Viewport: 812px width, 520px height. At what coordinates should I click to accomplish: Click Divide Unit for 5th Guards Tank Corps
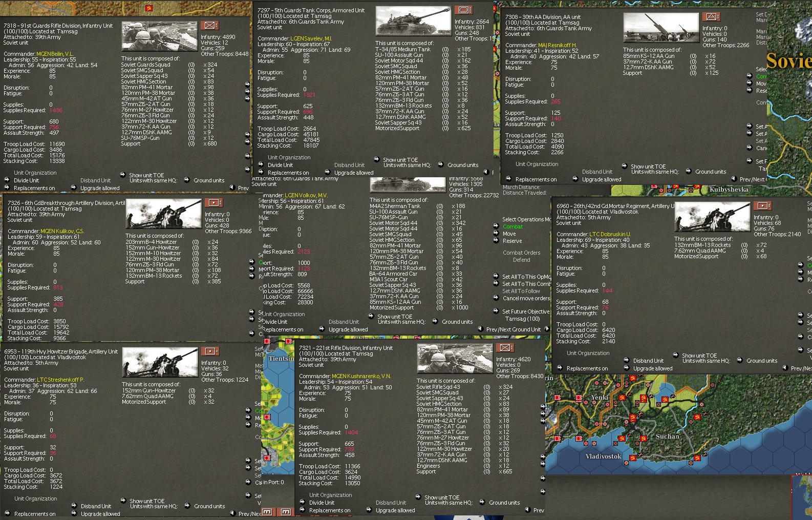click(x=280, y=165)
